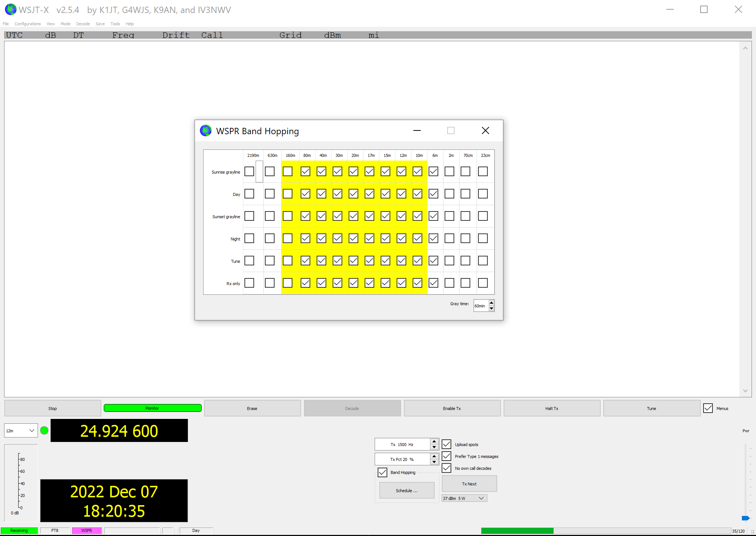Uncheck Sunset grayline box for 80m
Image resolution: width=756 pixels, height=536 pixels.
(x=305, y=216)
